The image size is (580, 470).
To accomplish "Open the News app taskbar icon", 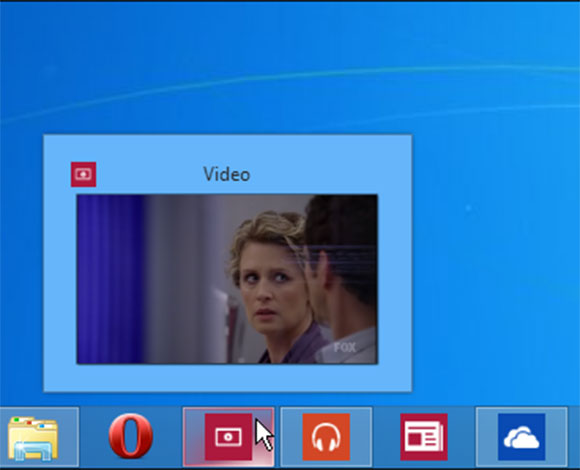I will click(x=424, y=437).
